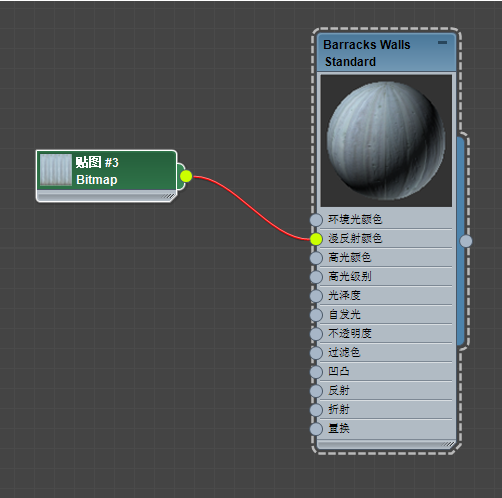Viewport: 502px width, 498px height.
Task: Select the Barracks Walls Standard title bar
Action: click(x=386, y=53)
